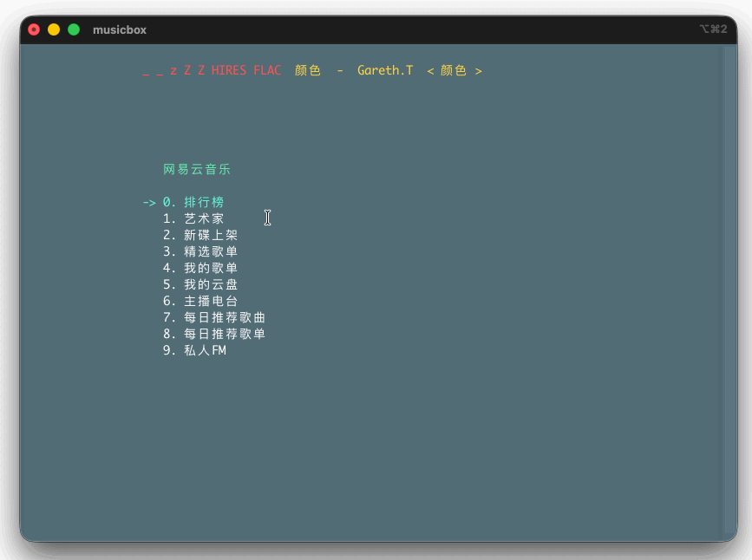Open the 2. 新碟上架 entry
Image resolution: width=752 pixels, height=560 pixels.
pyautogui.click(x=200, y=235)
